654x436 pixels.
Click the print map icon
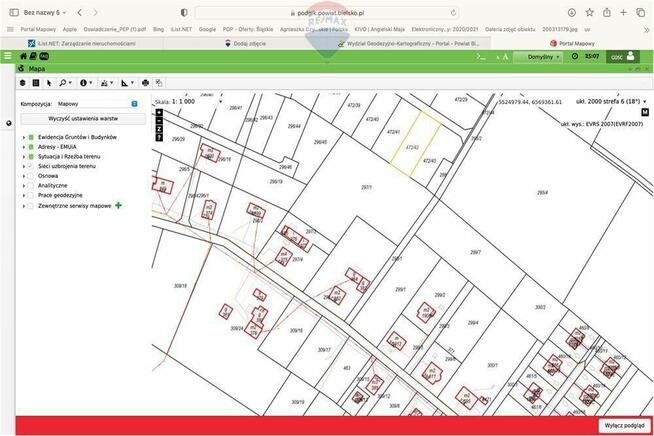point(145,82)
